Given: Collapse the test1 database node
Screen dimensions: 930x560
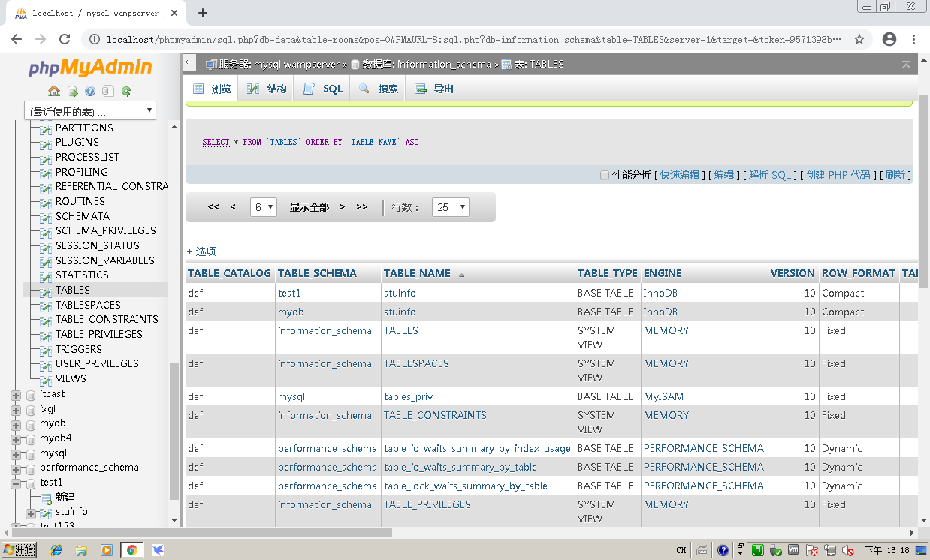Looking at the screenshot, I should 16,483.
